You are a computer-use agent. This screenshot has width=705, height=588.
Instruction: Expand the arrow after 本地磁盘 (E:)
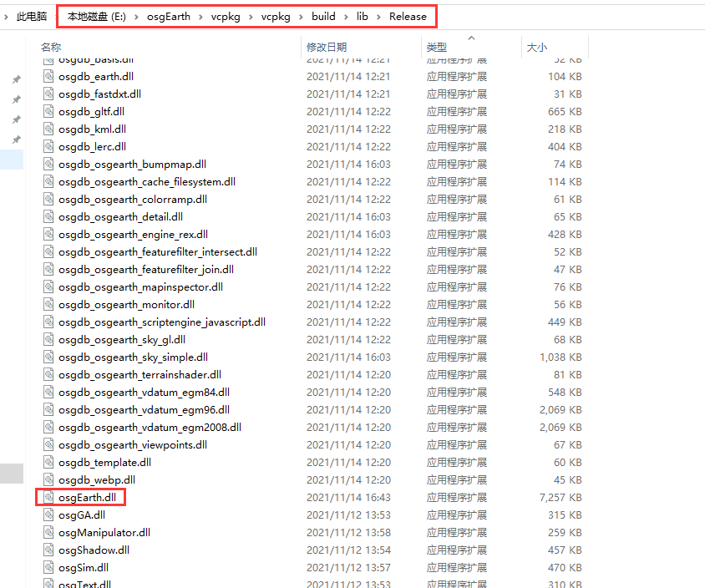[136, 17]
